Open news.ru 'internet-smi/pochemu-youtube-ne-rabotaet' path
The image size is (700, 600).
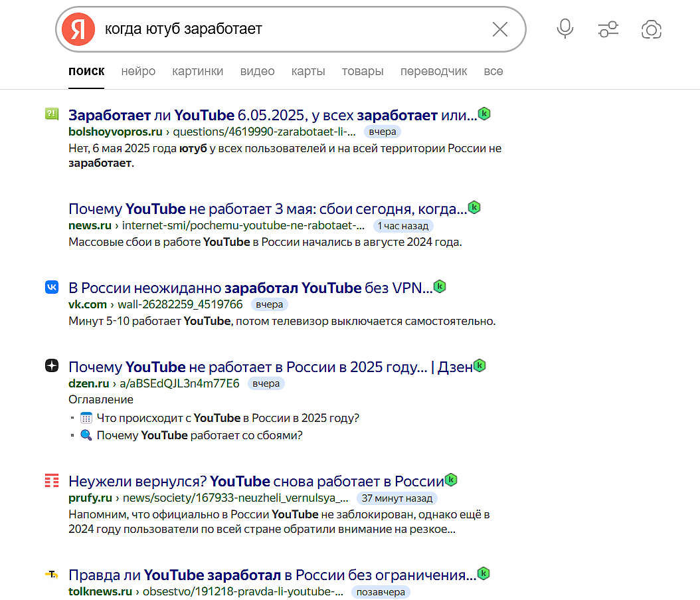click(x=243, y=226)
